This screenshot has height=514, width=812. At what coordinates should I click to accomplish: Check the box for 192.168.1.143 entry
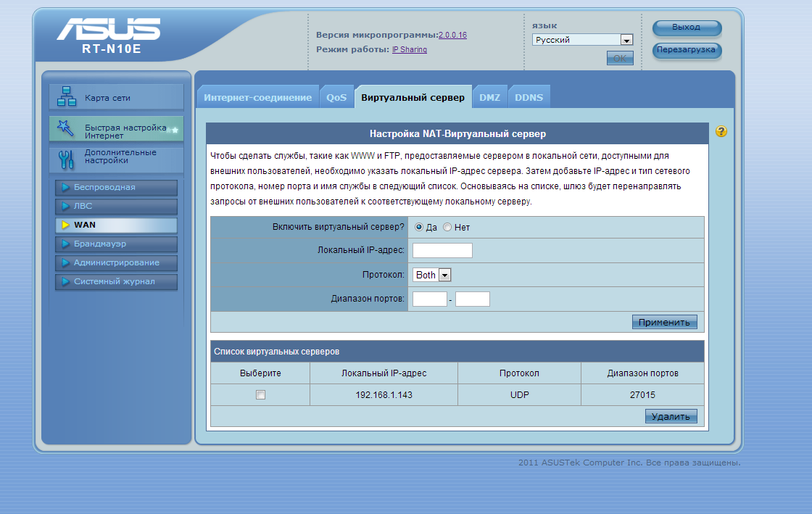pos(260,395)
